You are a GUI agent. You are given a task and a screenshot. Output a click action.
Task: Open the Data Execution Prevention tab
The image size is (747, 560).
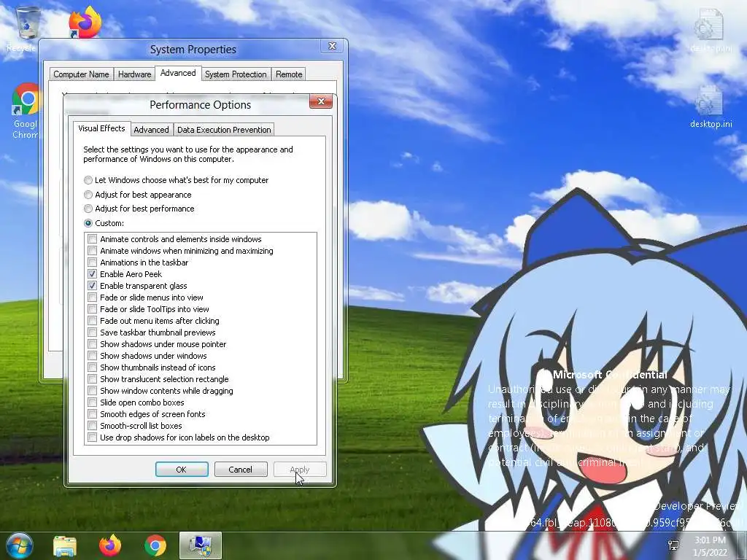point(224,130)
